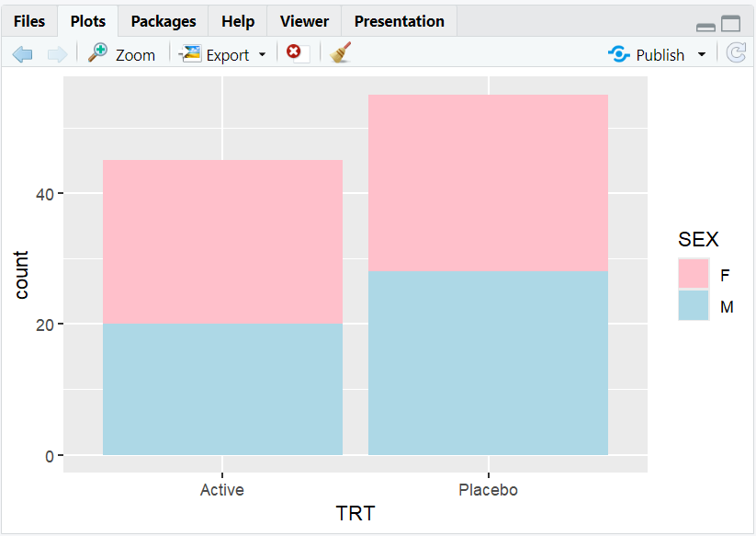756x536 pixels.
Task: Remove the current plot with red X icon
Action: click(293, 53)
